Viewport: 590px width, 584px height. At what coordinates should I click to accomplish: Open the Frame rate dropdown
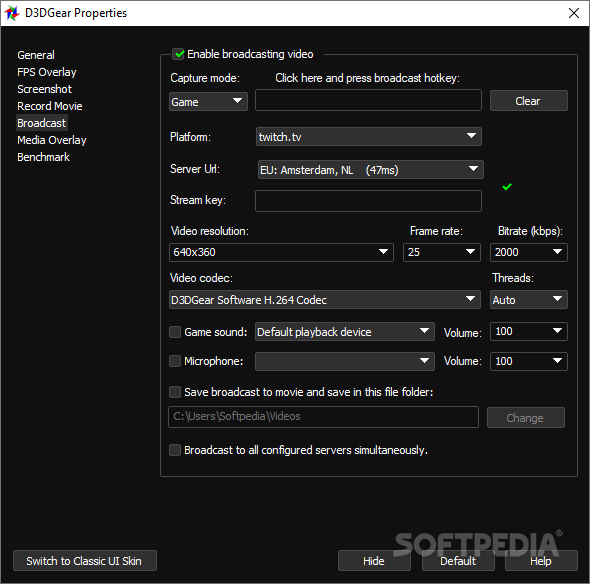pos(442,252)
